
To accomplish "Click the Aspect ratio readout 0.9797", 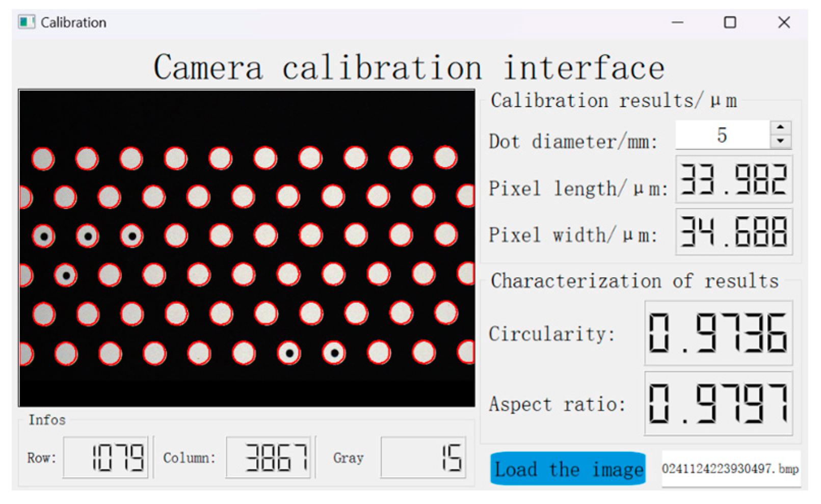I will click(x=718, y=404).
